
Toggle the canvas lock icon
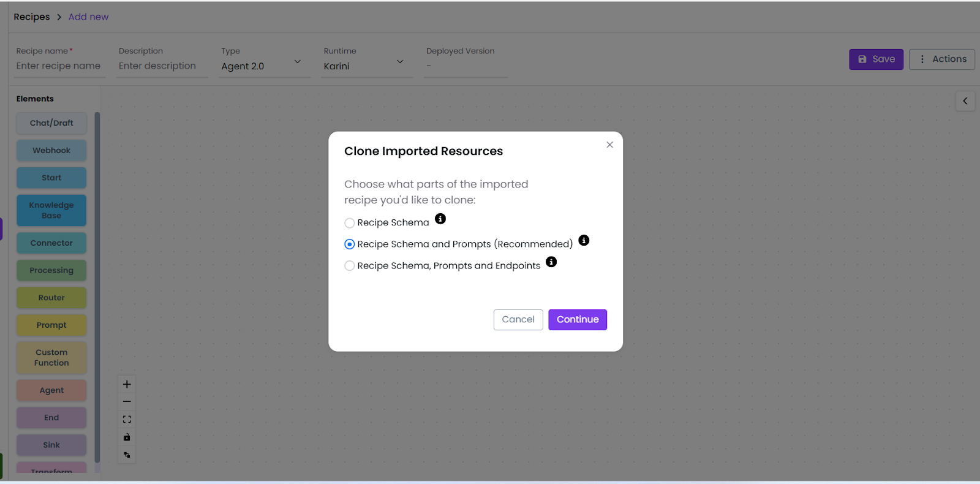click(127, 437)
